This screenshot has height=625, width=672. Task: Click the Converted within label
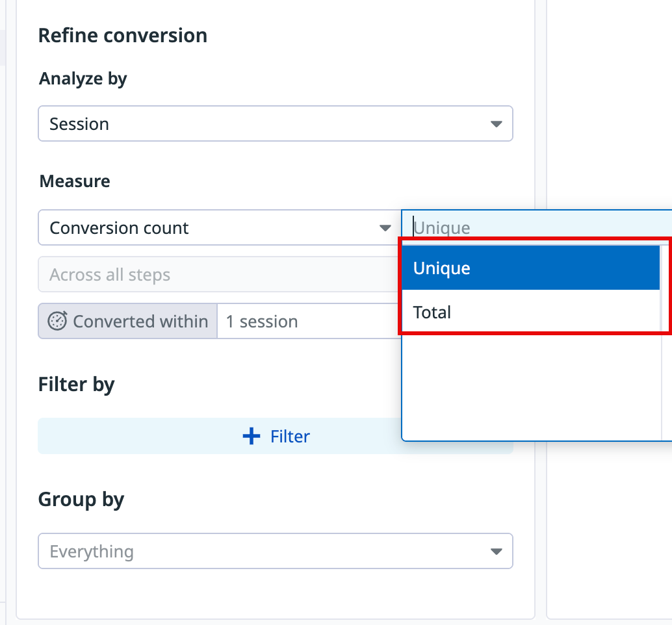140,322
